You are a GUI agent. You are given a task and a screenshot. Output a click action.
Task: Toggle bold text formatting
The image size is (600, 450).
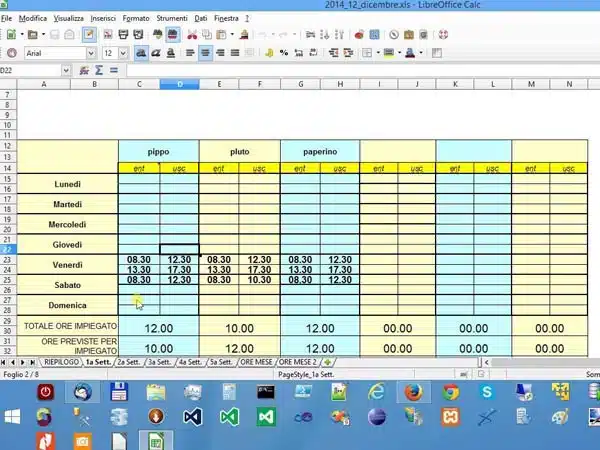(x=140, y=53)
